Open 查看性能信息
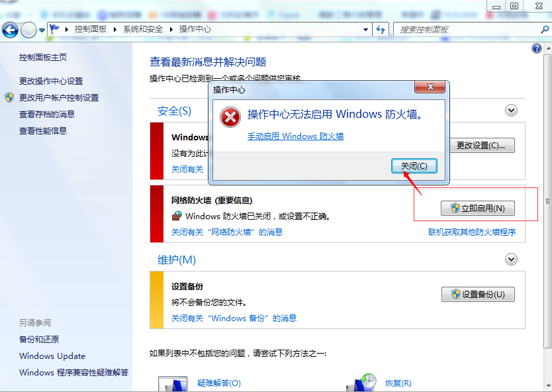The image size is (552, 392). click(x=43, y=130)
